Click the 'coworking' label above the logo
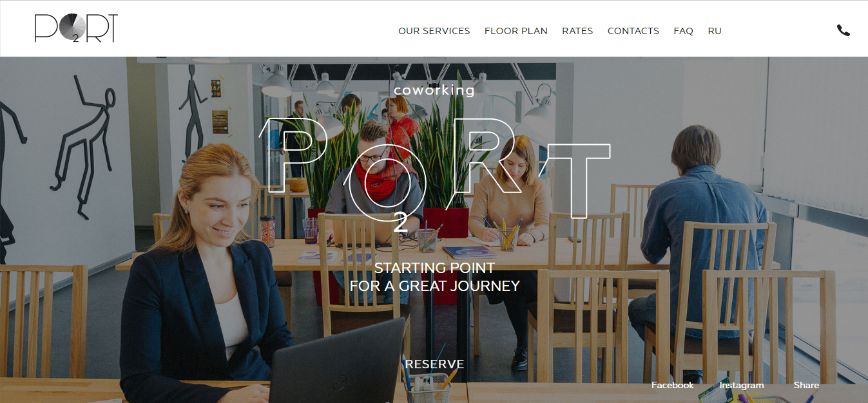This screenshot has width=868, height=403. [434, 90]
